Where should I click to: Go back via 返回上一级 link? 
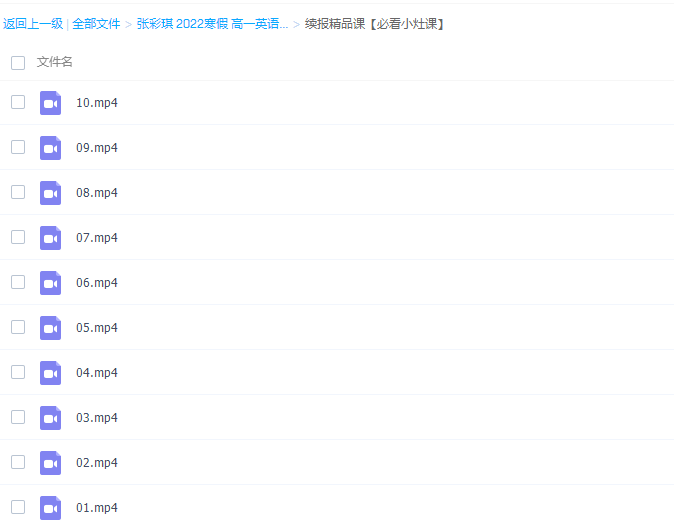click(x=33, y=24)
